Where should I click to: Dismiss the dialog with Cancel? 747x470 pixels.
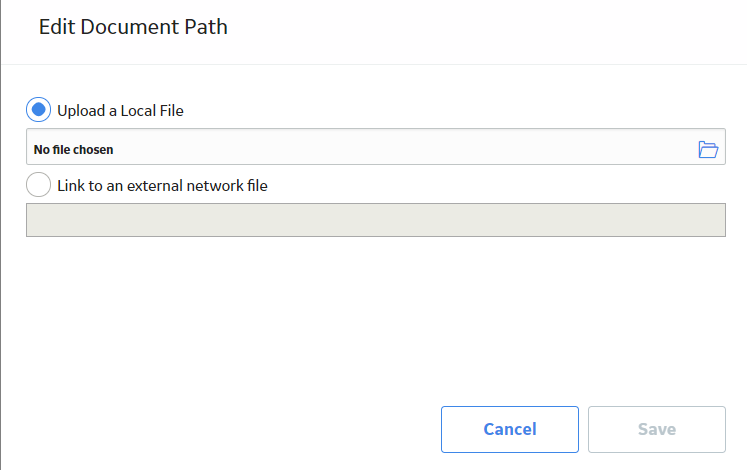[x=510, y=429]
